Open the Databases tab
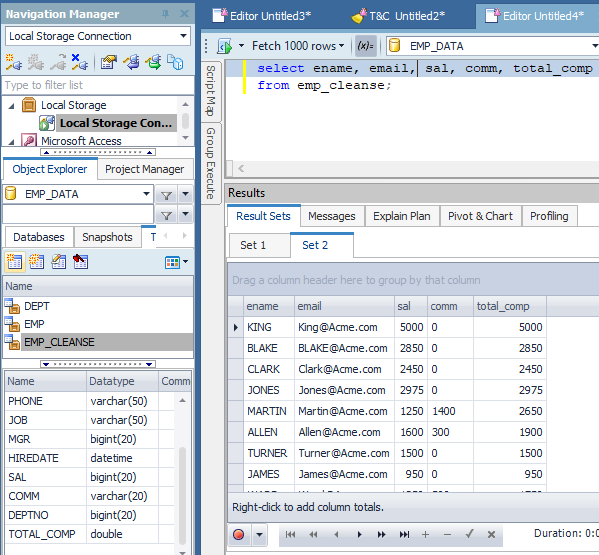Image resolution: width=599 pixels, height=555 pixels. (x=39, y=237)
